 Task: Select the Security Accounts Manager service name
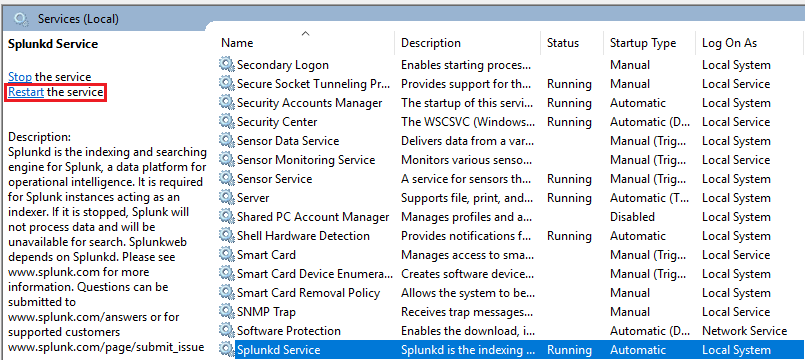pos(310,103)
